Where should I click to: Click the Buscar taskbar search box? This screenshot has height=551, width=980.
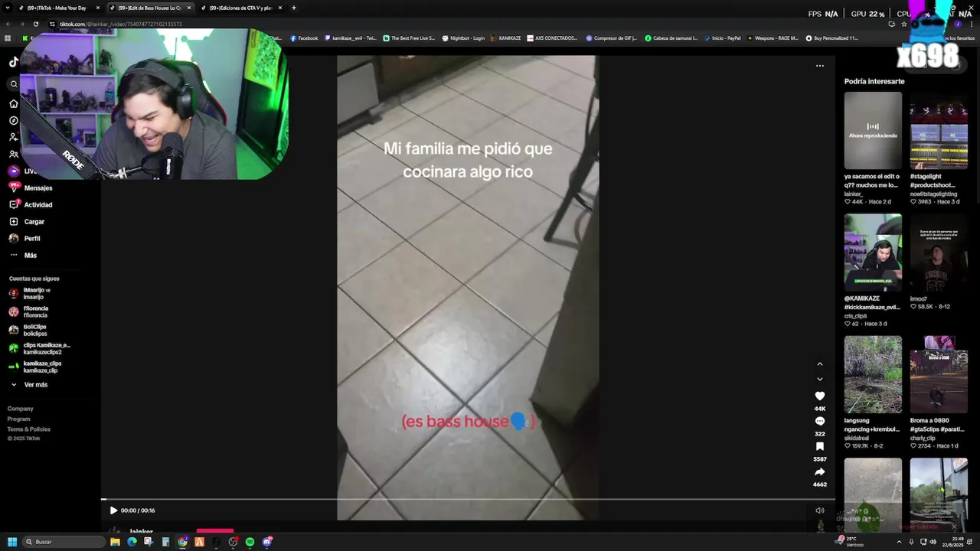(x=64, y=542)
